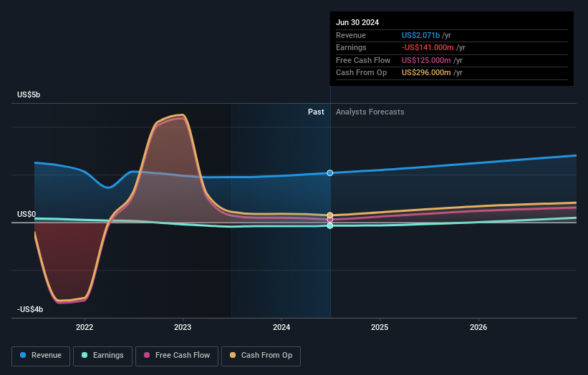Click the orange Cash From Op data point
Image resolution: width=588 pixels, height=375 pixels.
click(x=330, y=215)
